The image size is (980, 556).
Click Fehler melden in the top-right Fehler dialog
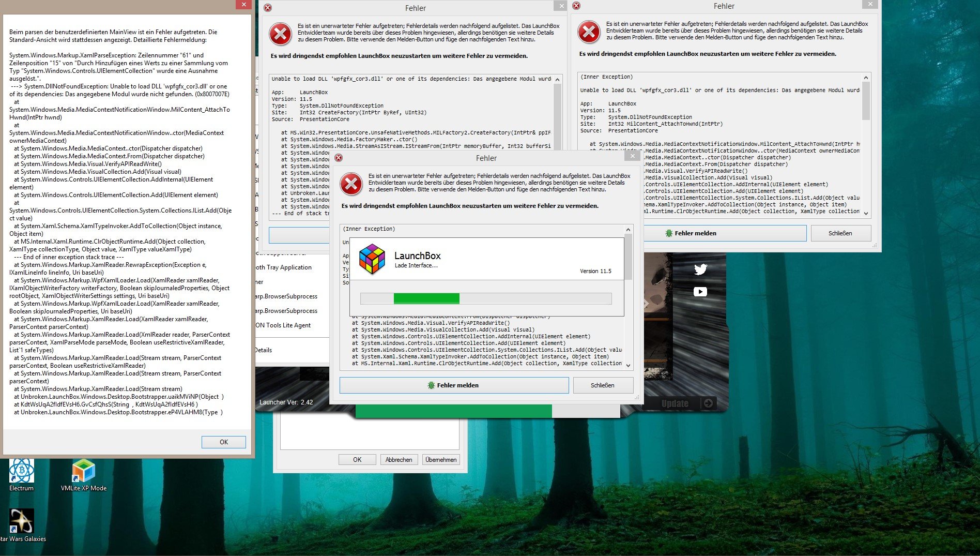(725, 233)
